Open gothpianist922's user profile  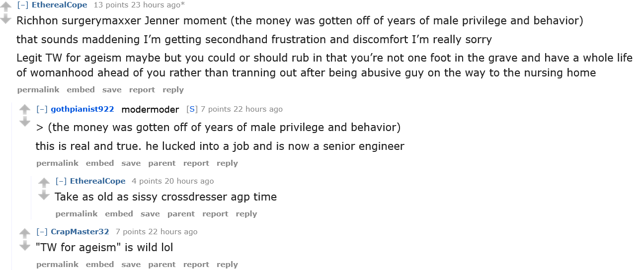82,109
